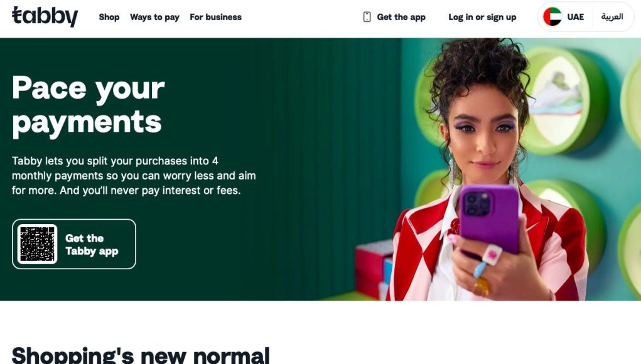
Task: Open the Shop menu
Action: (109, 17)
